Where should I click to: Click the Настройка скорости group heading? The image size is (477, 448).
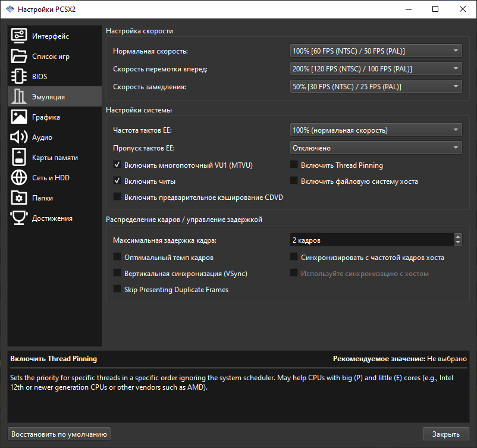pyautogui.click(x=139, y=31)
